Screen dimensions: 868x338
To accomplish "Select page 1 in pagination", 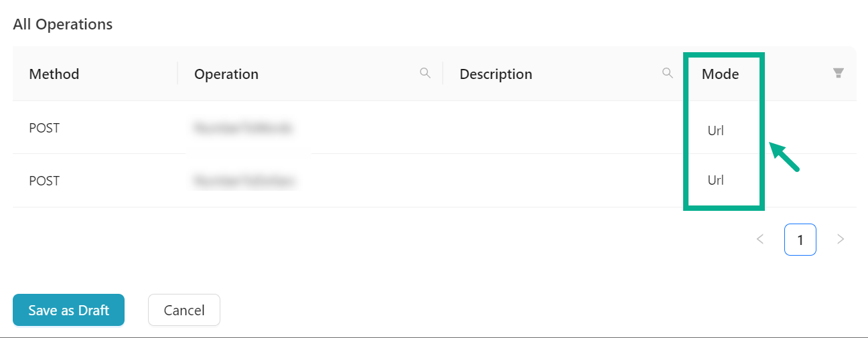I will (x=800, y=239).
